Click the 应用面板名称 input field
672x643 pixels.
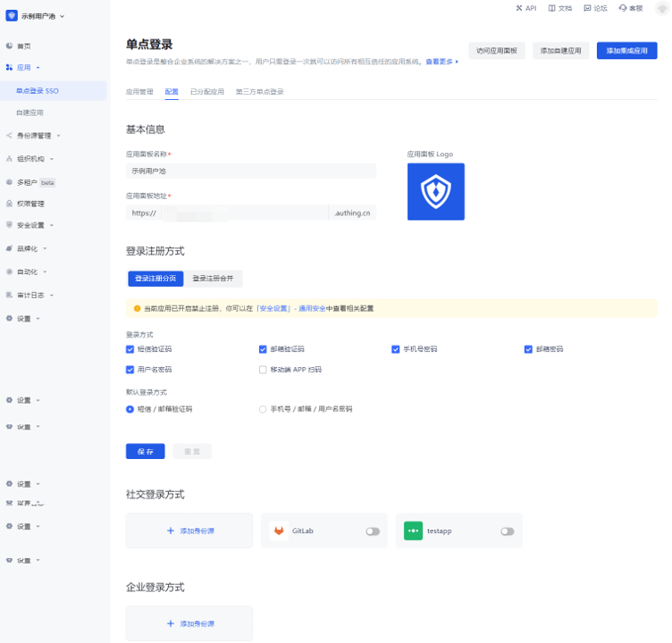click(x=250, y=170)
